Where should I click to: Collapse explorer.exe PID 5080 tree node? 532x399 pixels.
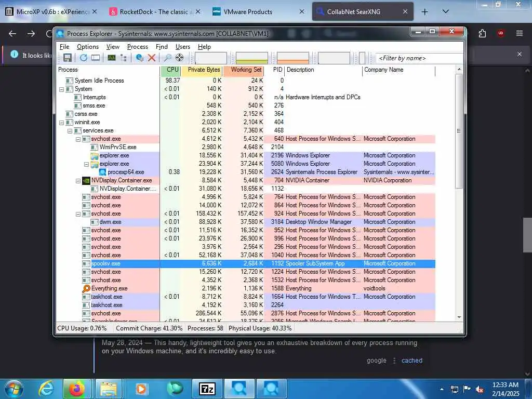pyautogui.click(x=86, y=164)
